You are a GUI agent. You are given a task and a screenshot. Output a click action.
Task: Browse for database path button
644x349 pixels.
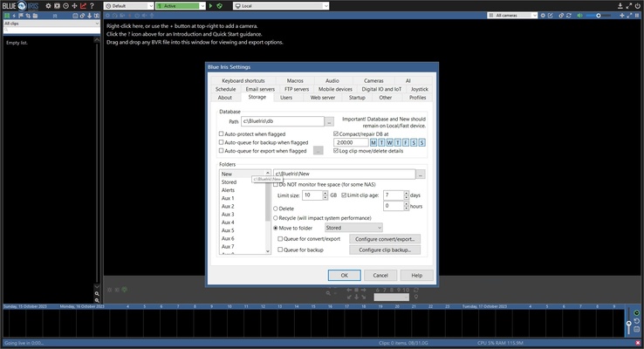pos(329,121)
